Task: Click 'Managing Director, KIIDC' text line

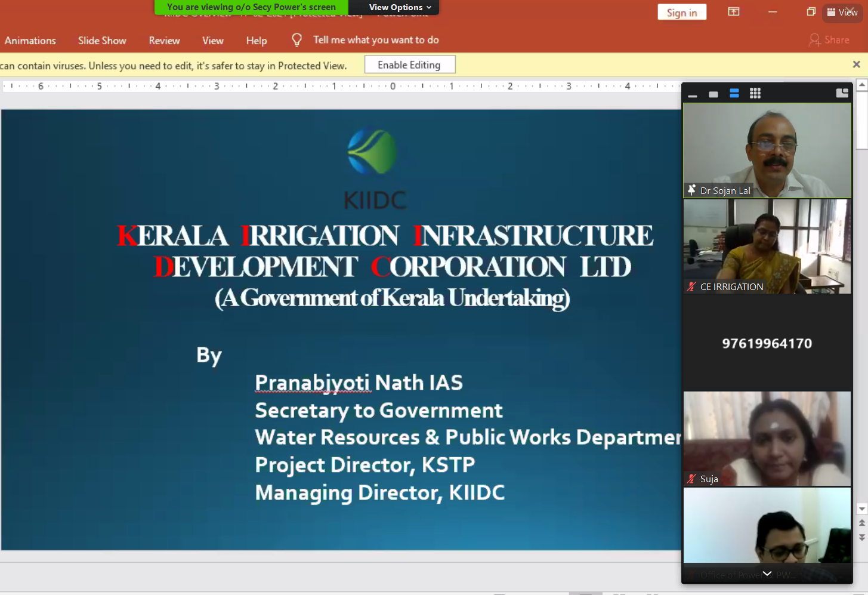Action: click(380, 493)
